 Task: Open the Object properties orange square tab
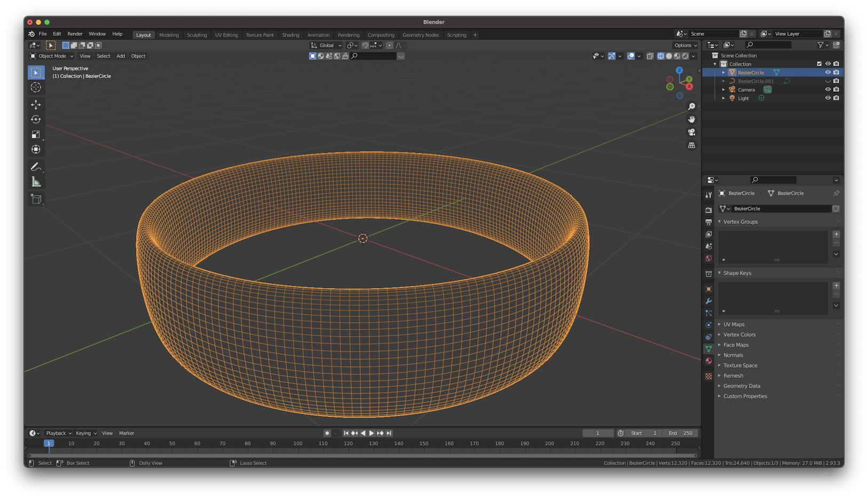tap(708, 289)
